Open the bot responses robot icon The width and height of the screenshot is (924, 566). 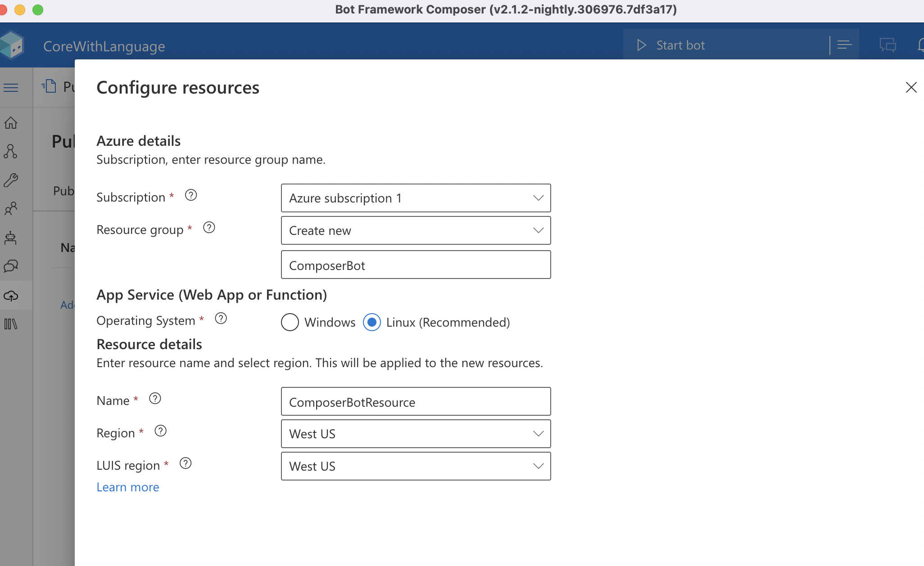(x=11, y=238)
